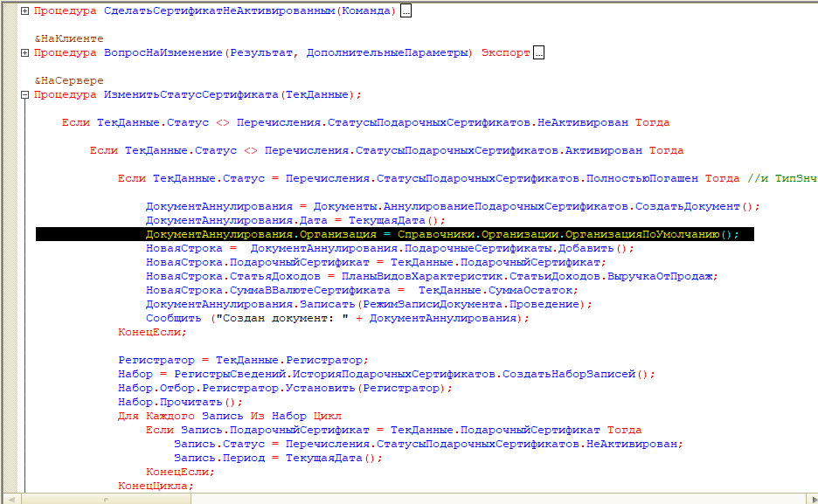Click the line Сообщить ("Создан документ: "
818x504 pixels.
[x=337, y=319]
